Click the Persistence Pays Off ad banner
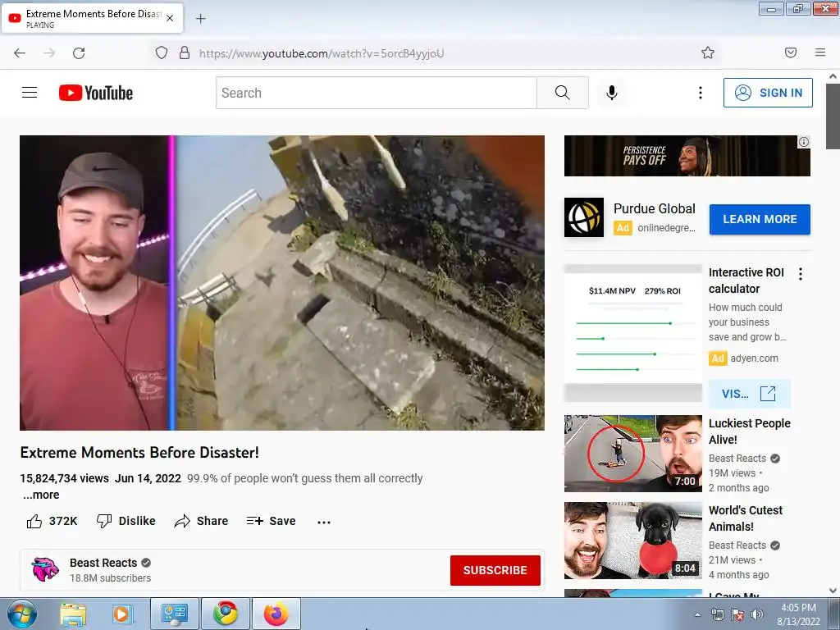Image resolution: width=840 pixels, height=630 pixels. pyautogui.click(x=687, y=155)
